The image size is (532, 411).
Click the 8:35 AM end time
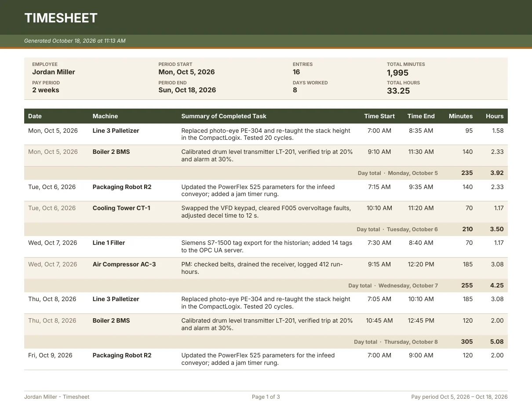(421, 131)
